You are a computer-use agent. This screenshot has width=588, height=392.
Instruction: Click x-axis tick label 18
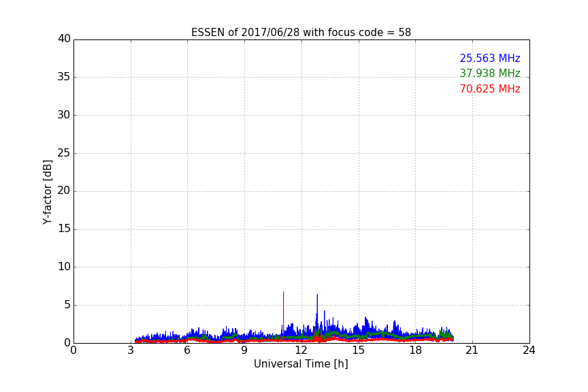point(415,350)
